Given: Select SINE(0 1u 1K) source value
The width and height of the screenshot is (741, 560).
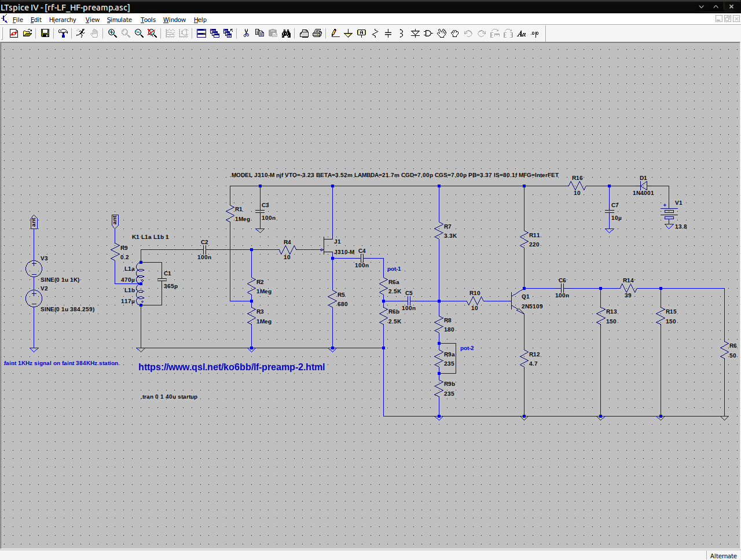Looking at the screenshot, I should click(x=60, y=279).
